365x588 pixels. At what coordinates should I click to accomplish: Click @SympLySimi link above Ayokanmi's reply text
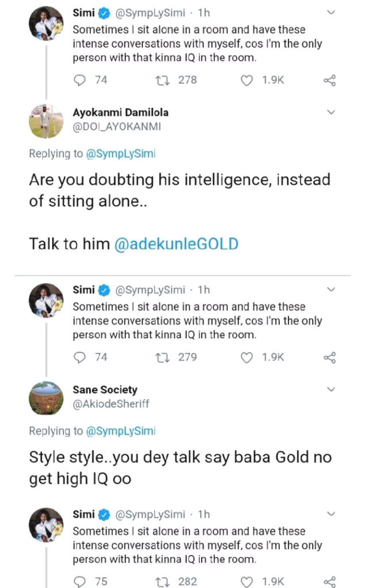(x=121, y=154)
